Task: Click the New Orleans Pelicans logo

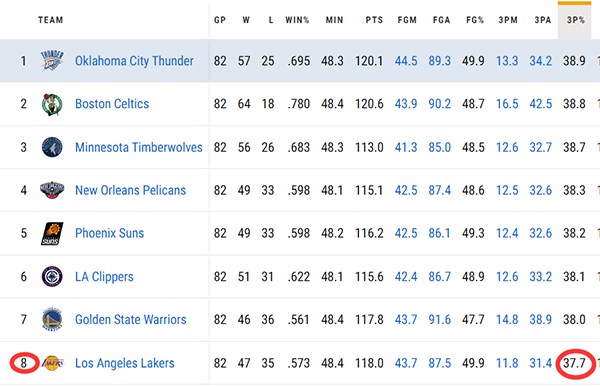Action: [52, 190]
